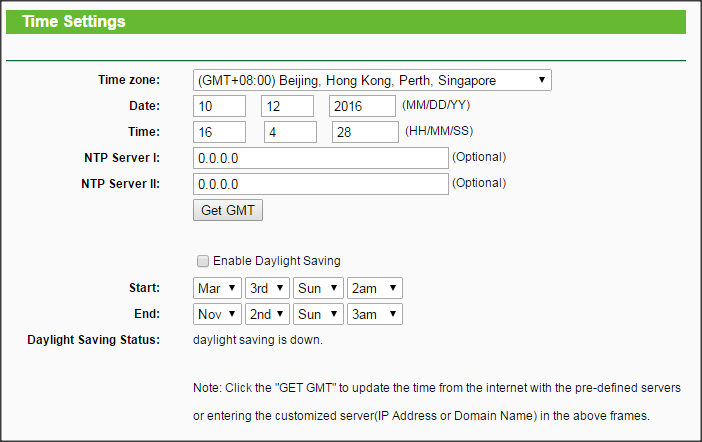Open the Start time dropdown showing 2am
Viewport: 702px width, 442px height.
375,288
